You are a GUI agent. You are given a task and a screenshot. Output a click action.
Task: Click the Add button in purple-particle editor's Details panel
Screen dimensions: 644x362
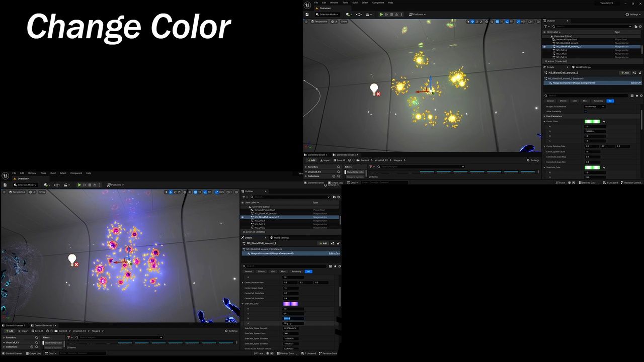click(323, 243)
